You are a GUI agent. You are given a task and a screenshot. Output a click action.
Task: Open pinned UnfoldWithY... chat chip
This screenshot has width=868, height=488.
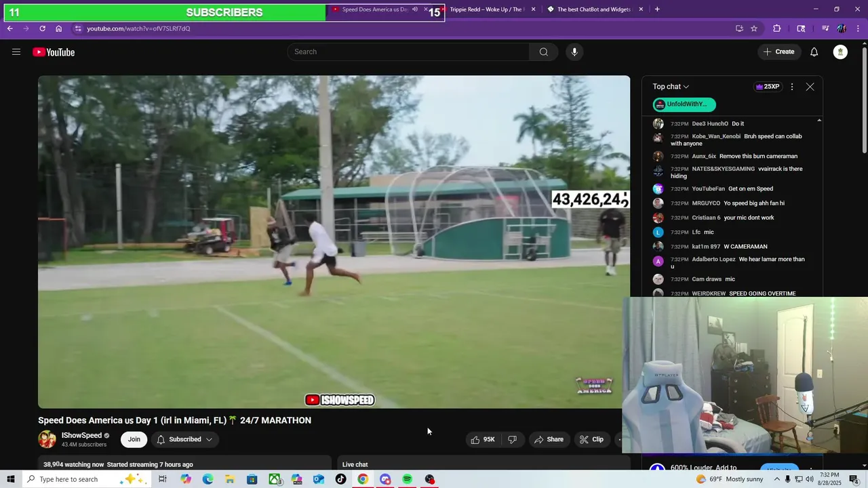coord(684,104)
